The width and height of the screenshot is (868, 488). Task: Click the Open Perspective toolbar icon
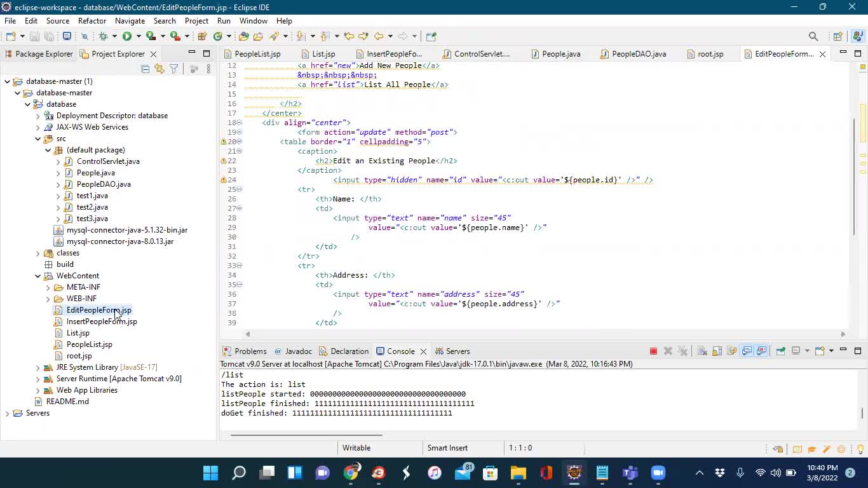click(x=837, y=36)
